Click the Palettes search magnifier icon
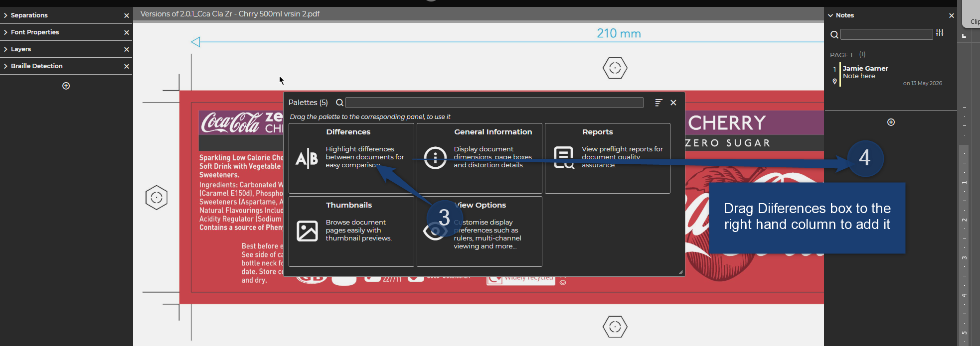980x346 pixels. pos(339,103)
